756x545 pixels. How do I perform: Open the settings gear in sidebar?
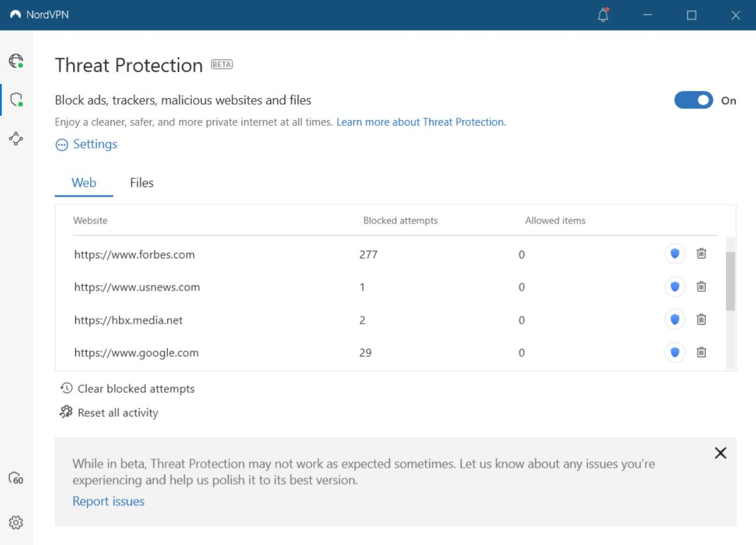tap(16, 522)
